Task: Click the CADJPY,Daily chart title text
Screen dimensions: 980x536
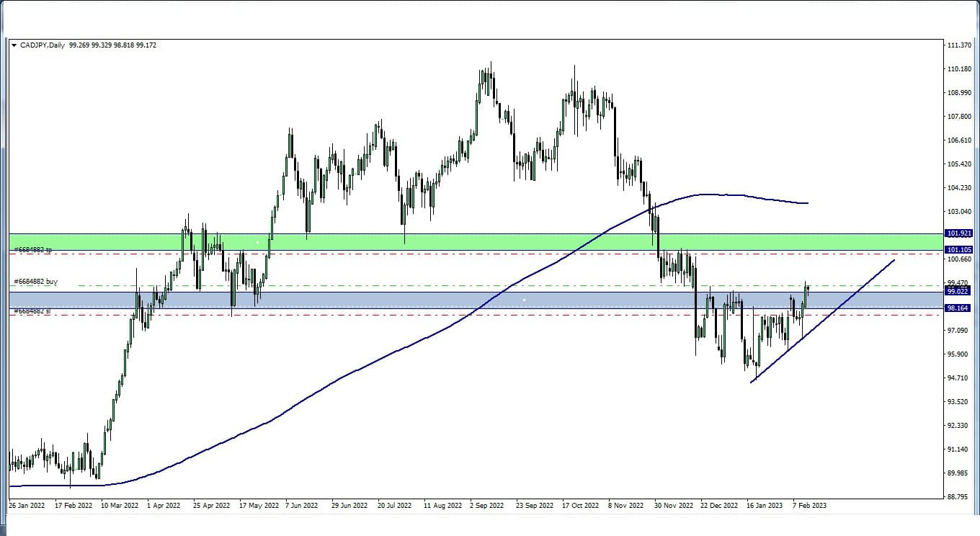Action: (43, 45)
